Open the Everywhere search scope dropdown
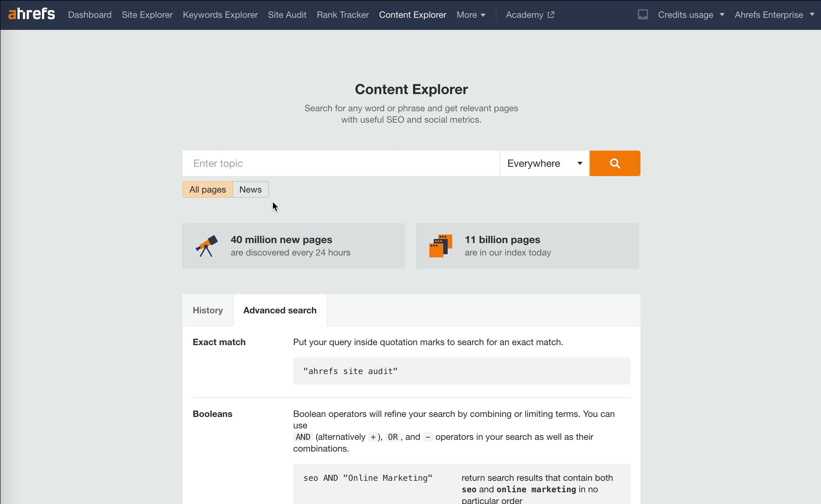Screen dimensions: 821x504 (545, 163)
